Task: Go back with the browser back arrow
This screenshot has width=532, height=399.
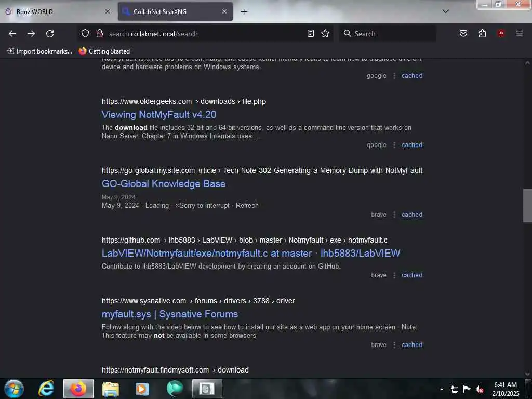Action: pyautogui.click(x=12, y=34)
